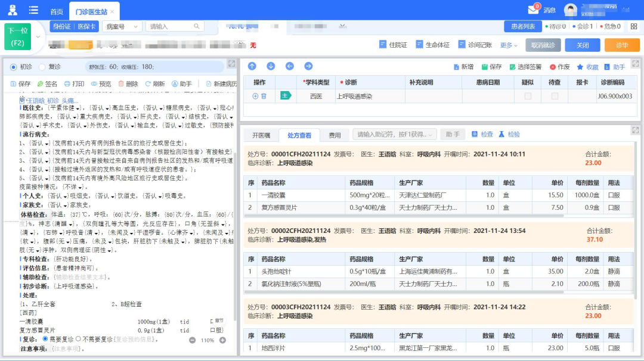Maximize the prescription panel
Screen dimensions: 644x361
tap(636, 130)
